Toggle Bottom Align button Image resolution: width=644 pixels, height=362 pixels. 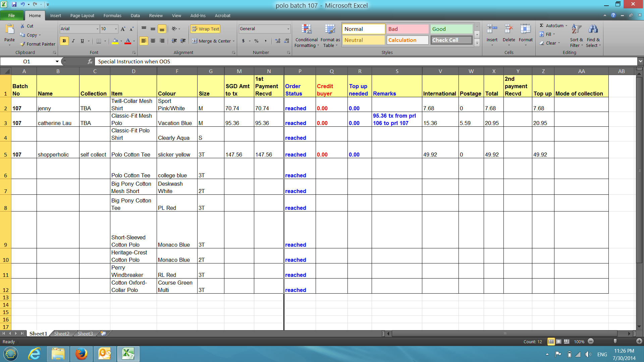[x=162, y=29]
